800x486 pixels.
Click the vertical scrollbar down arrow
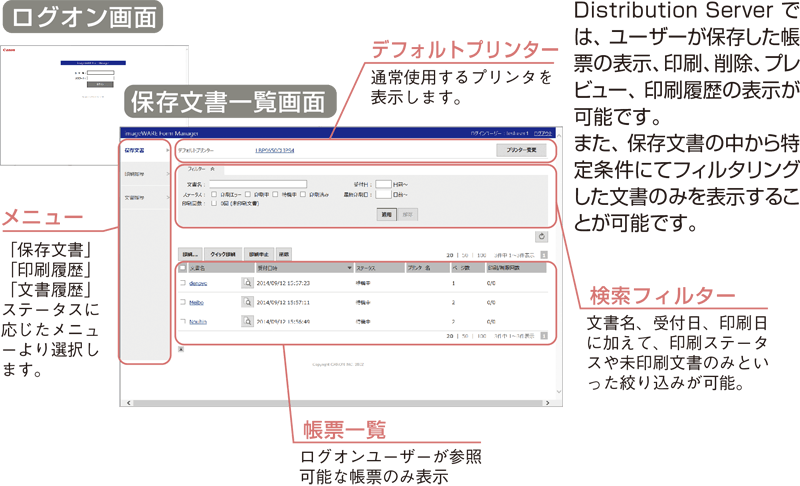tap(559, 392)
